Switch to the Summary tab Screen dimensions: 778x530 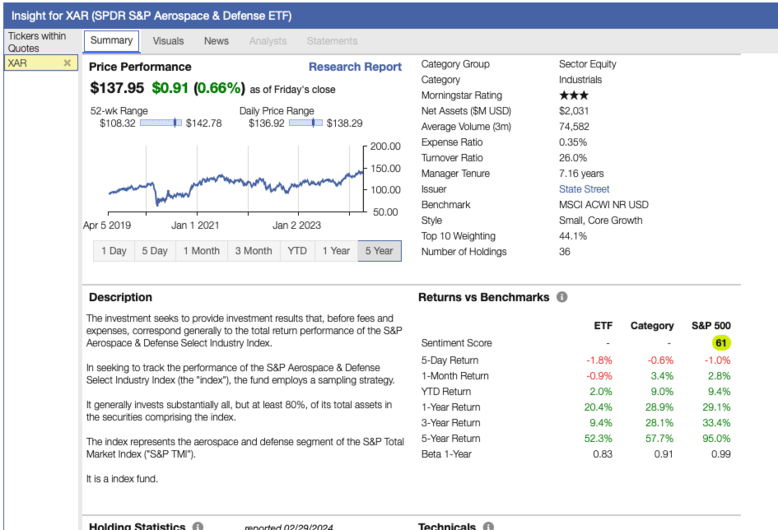point(111,41)
